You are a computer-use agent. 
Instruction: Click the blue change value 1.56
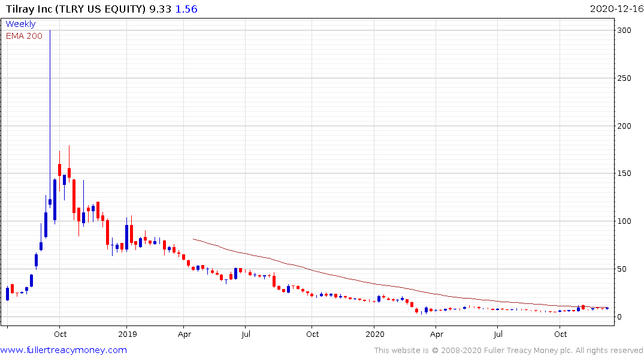pyautogui.click(x=186, y=9)
